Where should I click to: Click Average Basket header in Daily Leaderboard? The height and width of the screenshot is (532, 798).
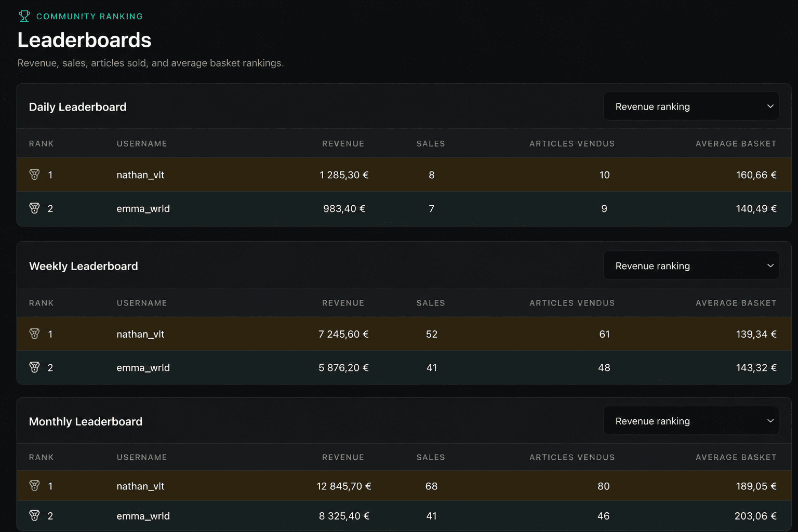click(736, 143)
